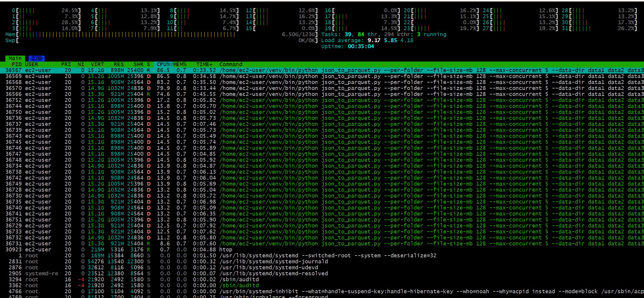Select the auditd row with PID 3294

click(322, 279)
